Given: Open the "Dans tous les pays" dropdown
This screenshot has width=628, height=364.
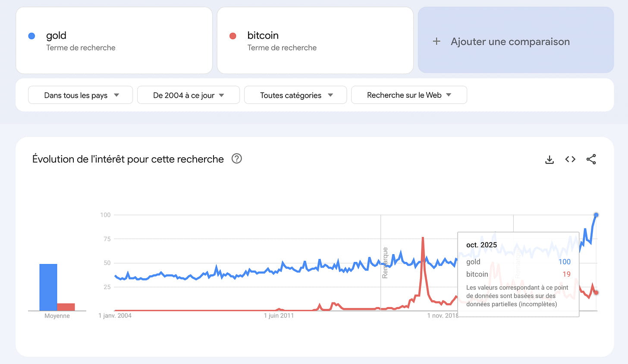Looking at the screenshot, I should point(81,95).
